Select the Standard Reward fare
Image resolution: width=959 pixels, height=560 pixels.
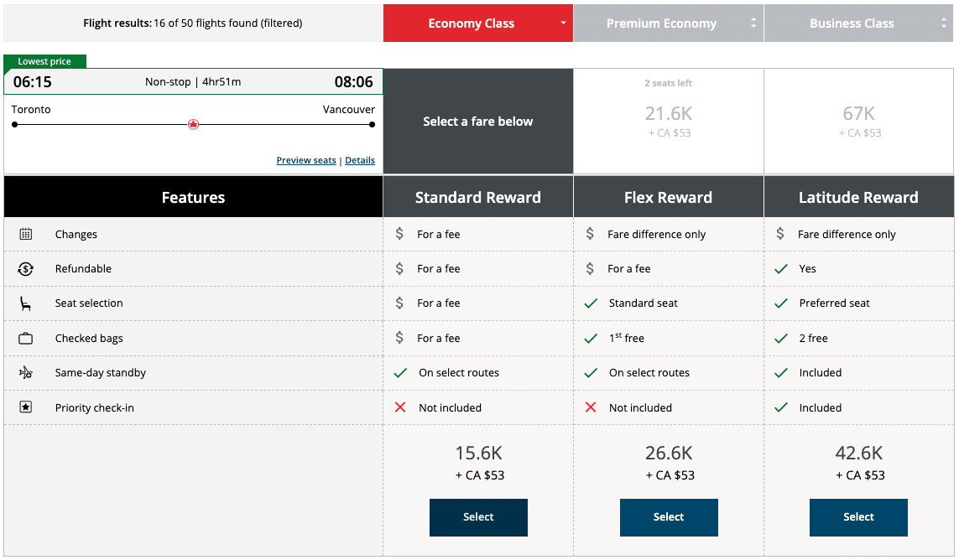(x=478, y=517)
